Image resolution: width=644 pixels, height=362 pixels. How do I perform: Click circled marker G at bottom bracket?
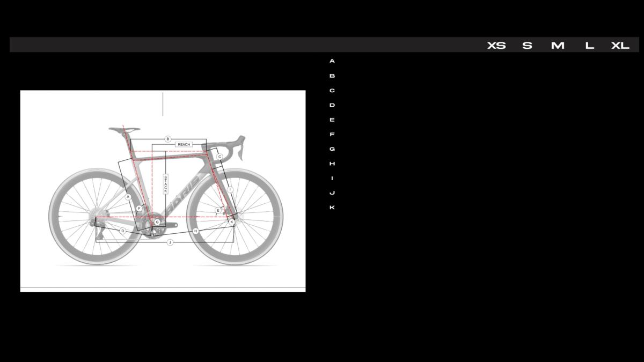(x=157, y=221)
